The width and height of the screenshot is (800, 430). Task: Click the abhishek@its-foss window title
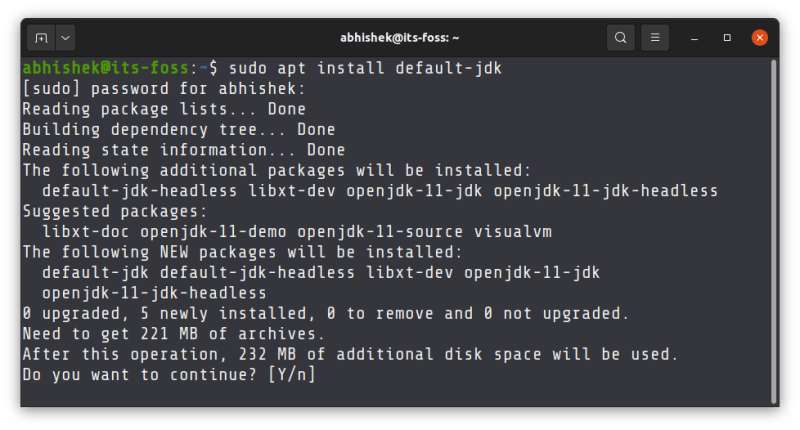[399, 38]
